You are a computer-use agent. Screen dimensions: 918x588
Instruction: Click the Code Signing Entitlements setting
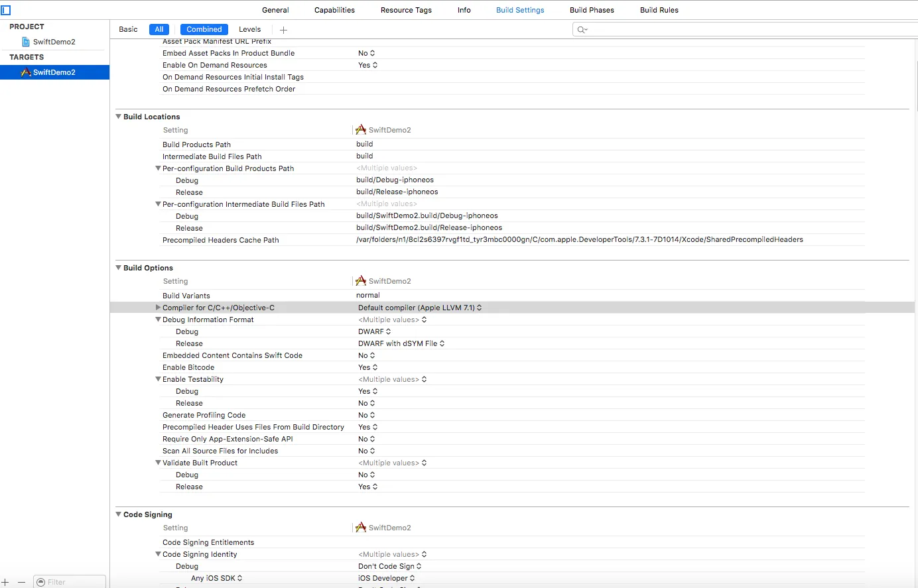click(x=208, y=542)
